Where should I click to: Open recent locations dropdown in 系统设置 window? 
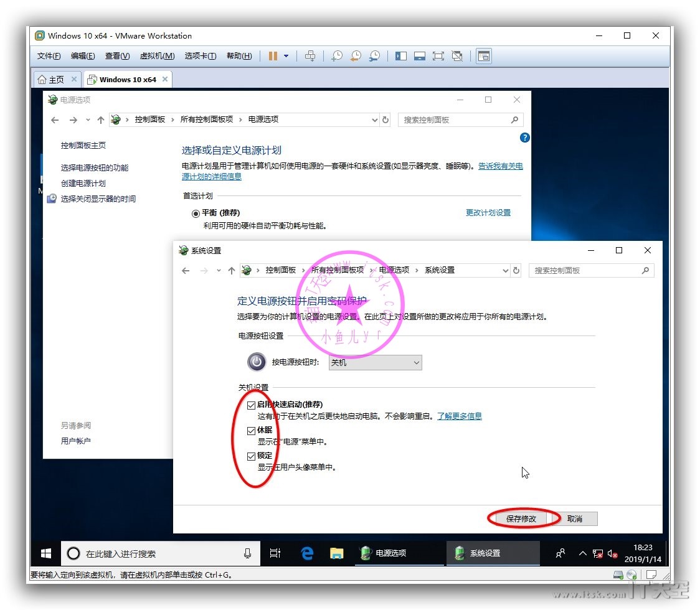219,270
